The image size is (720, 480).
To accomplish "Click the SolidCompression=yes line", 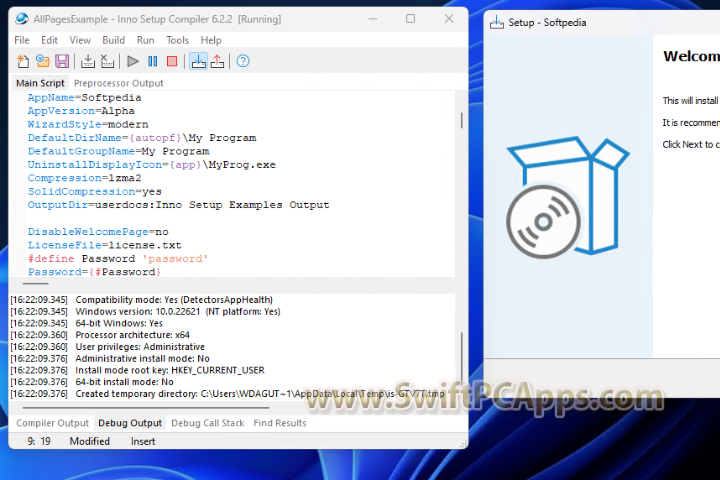I will point(95,192).
